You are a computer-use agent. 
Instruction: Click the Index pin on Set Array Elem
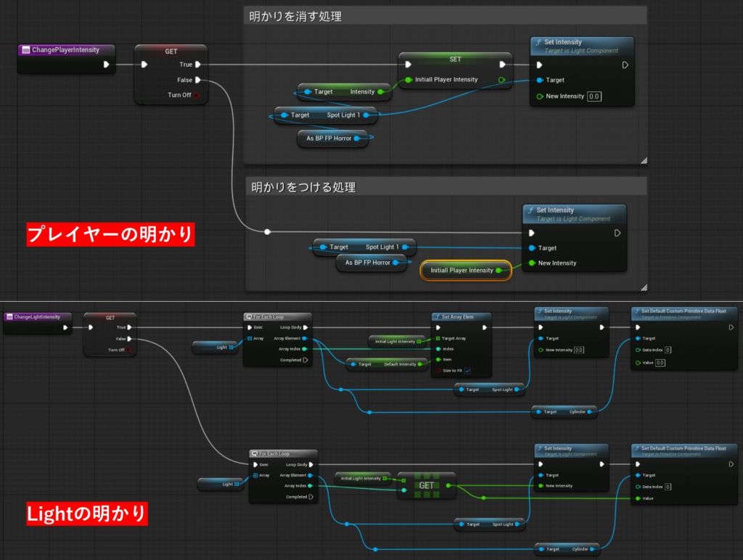point(438,349)
